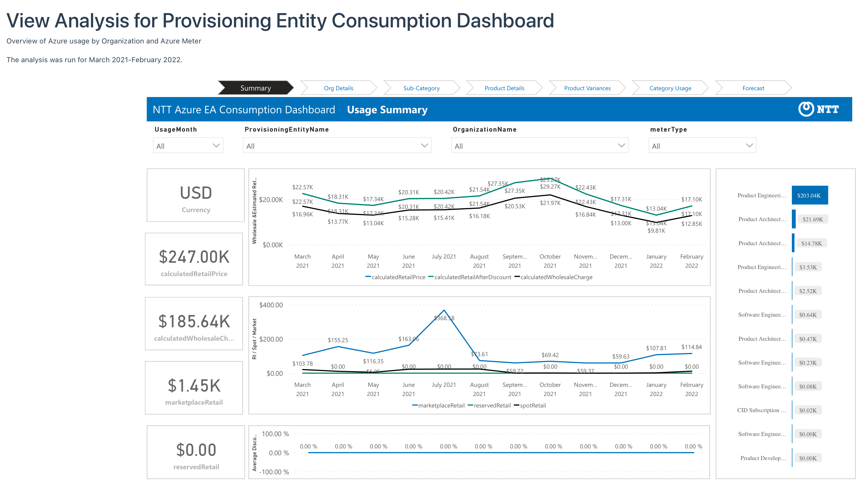Screen dimensions: 868x488
Task: Select the $1.45K marketplaceRetail card
Action: 194,388
